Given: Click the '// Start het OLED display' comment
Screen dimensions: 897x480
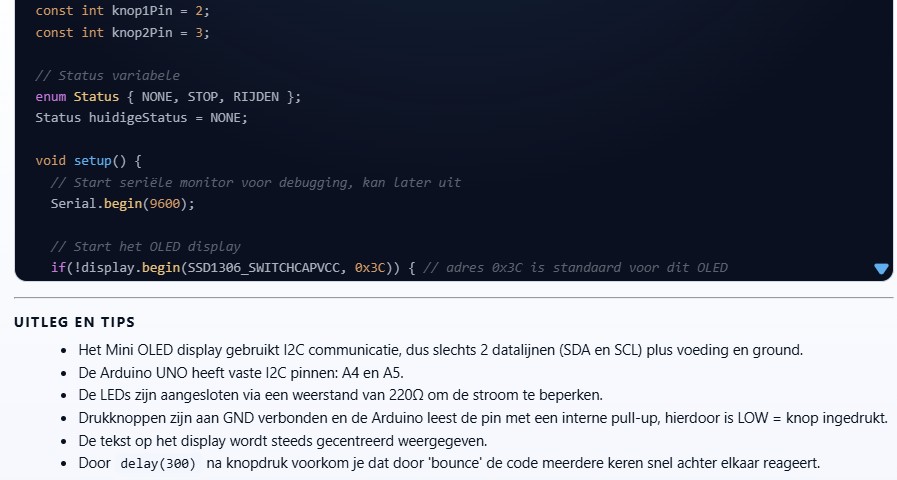Looking at the screenshot, I should tap(145, 246).
